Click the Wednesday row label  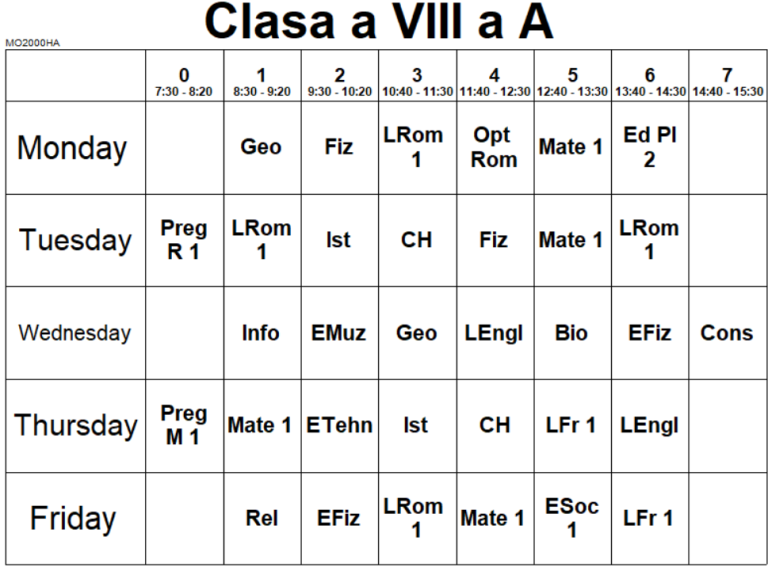[75, 333]
